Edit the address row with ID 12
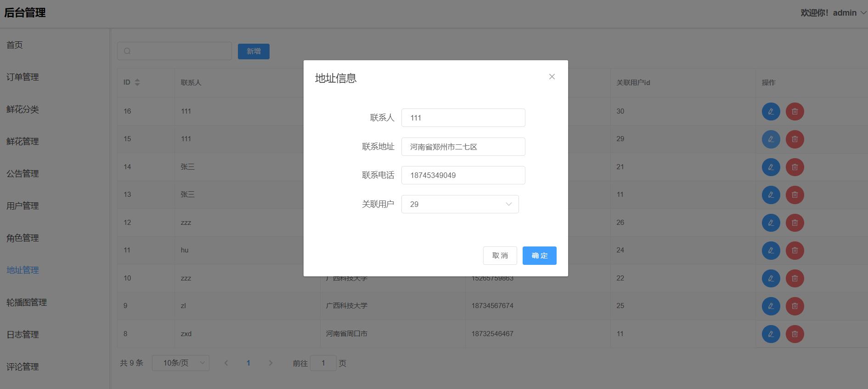 tap(771, 223)
